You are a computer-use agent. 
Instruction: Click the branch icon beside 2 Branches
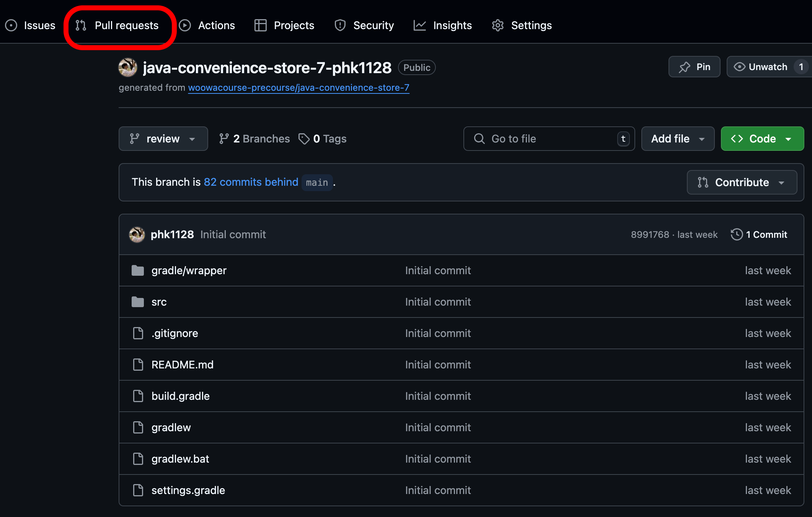coord(224,139)
